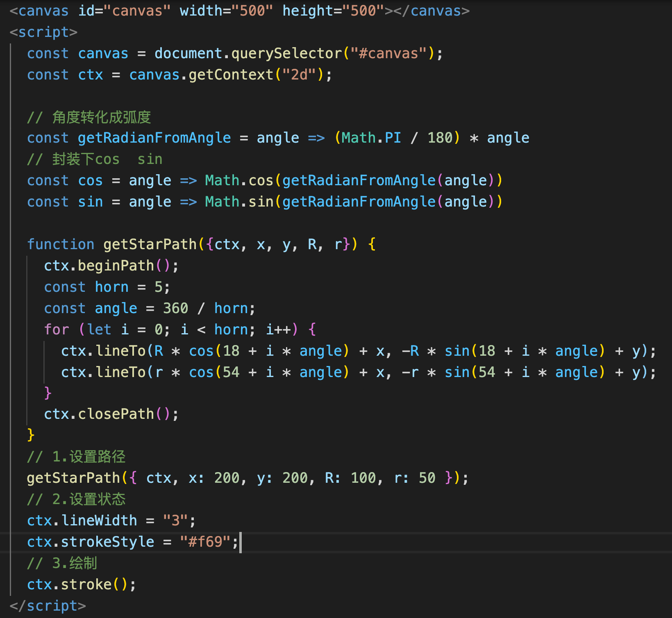Click the "#f69" color string
The image size is (672, 618).
pos(206,542)
